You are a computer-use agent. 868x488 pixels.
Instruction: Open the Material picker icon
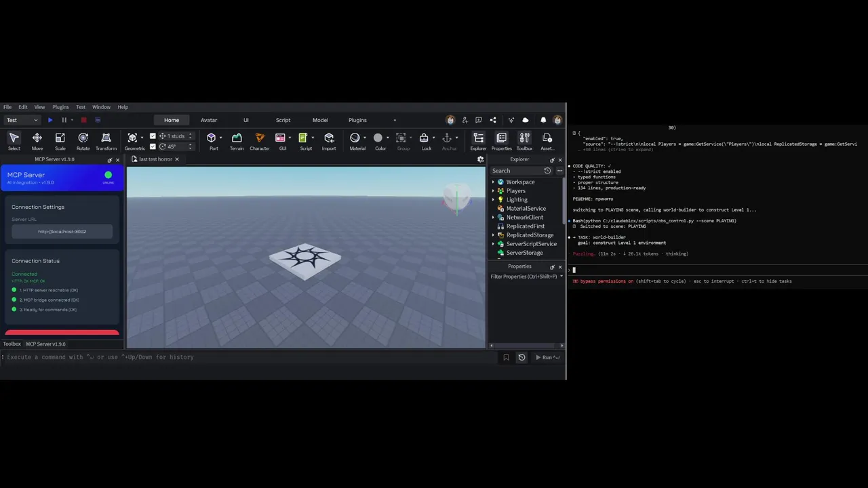355,138
